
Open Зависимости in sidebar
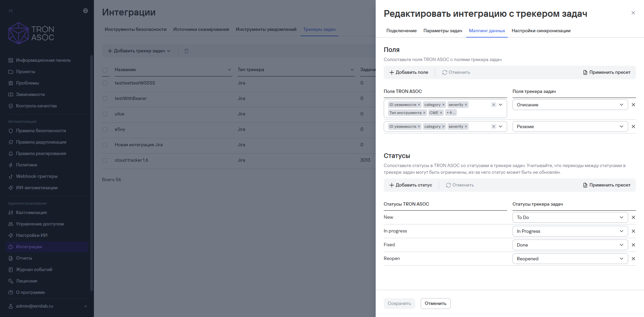pyautogui.click(x=30, y=95)
